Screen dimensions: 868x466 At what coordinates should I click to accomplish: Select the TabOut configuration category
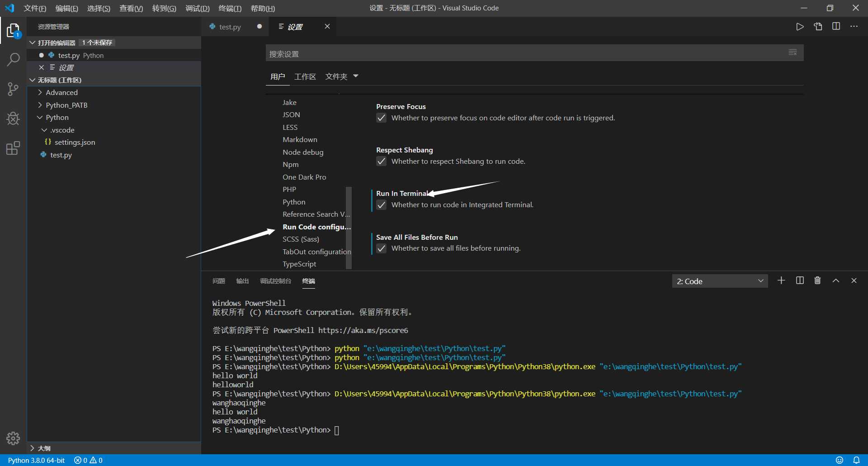click(x=316, y=252)
